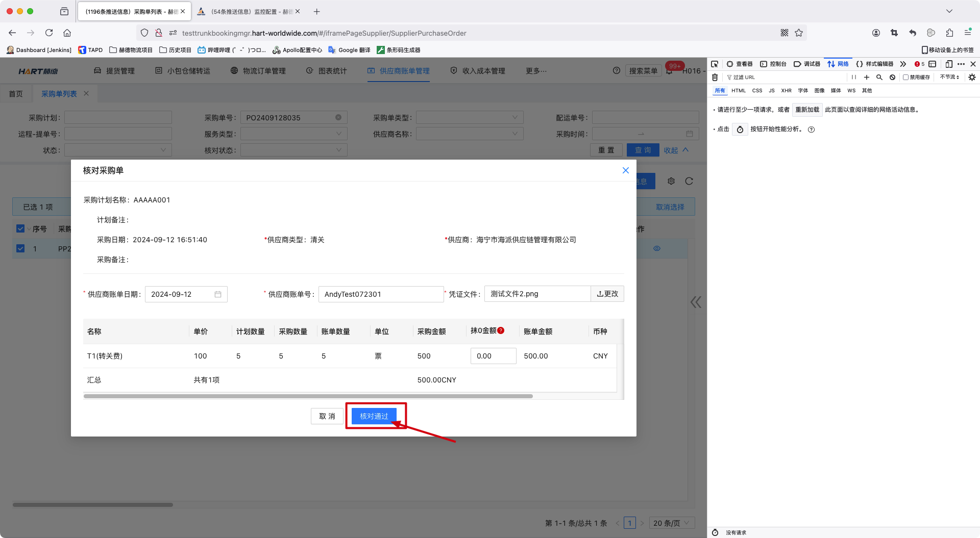
Task: Click the 抹0金额 input field
Action: (x=493, y=356)
